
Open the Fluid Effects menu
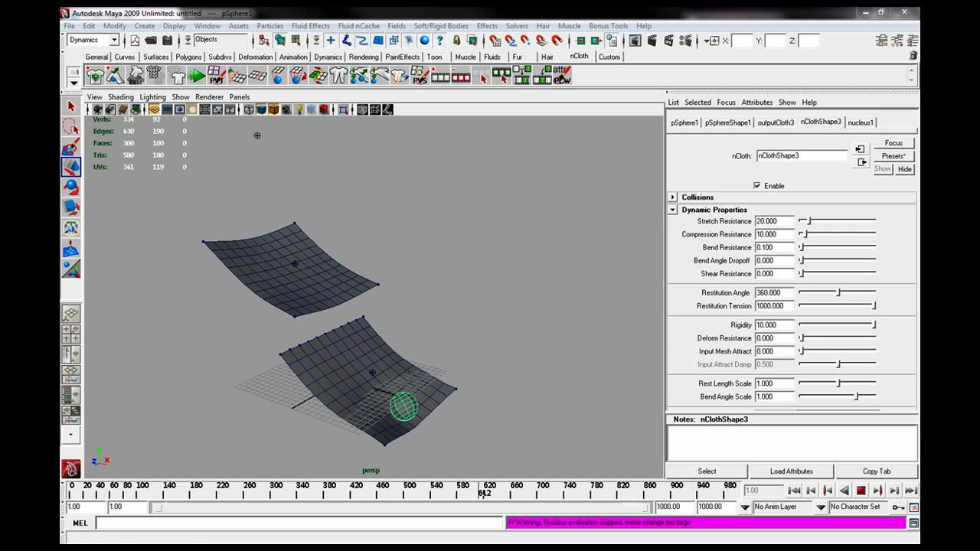coord(310,26)
